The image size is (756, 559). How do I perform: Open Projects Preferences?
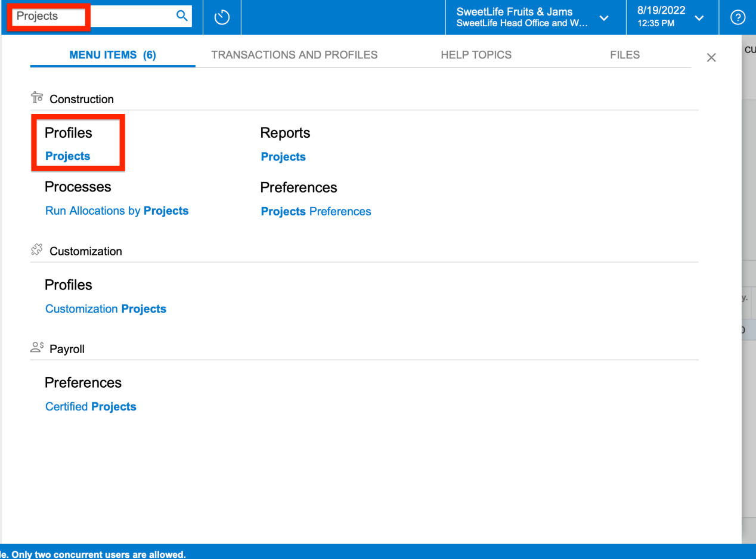[315, 211]
